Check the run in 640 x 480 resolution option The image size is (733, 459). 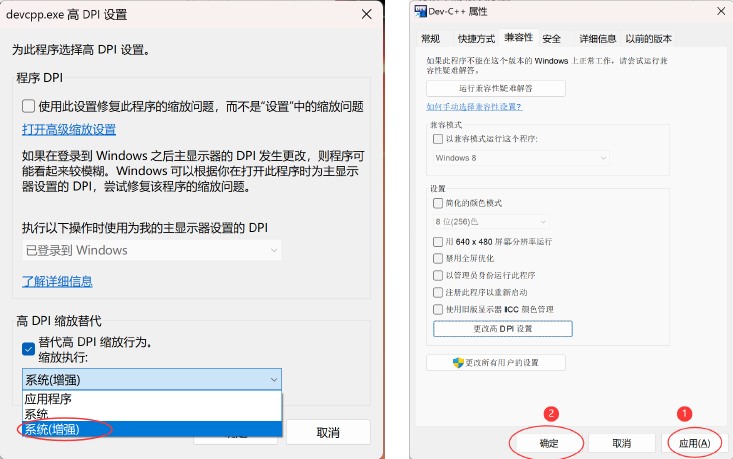(x=438, y=242)
